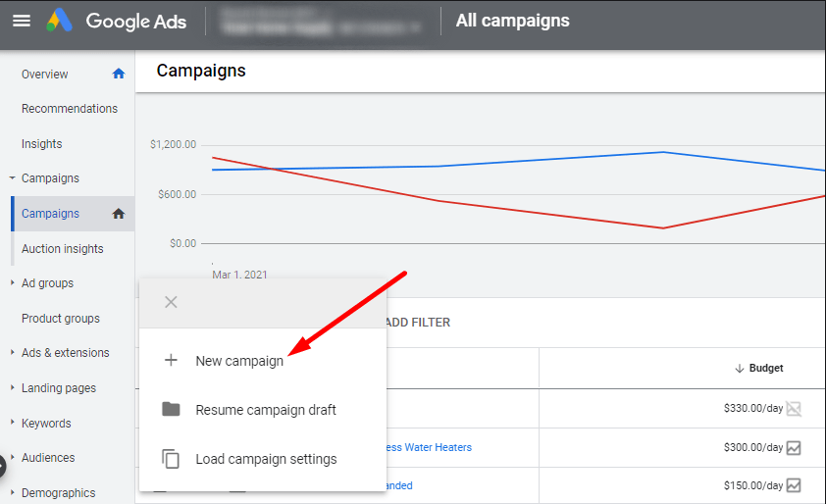Viewport: 826px width, 504px height.
Task: Click the blue home icon beside Overview
Action: point(119,74)
